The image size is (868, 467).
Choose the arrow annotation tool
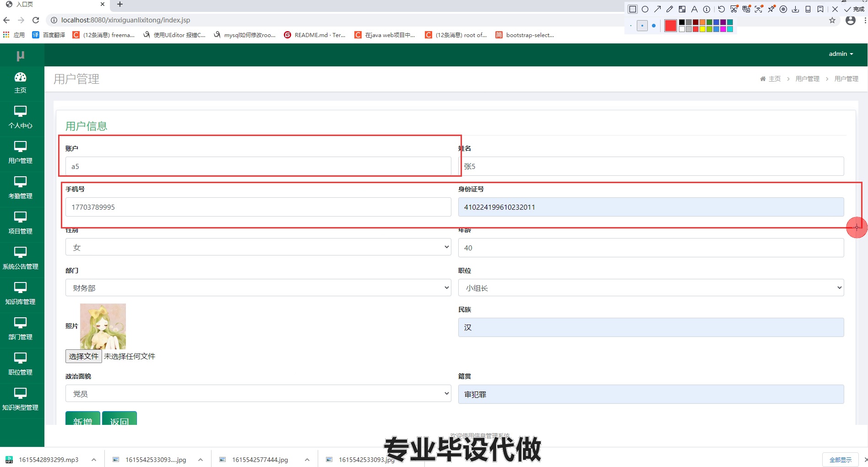click(x=658, y=9)
